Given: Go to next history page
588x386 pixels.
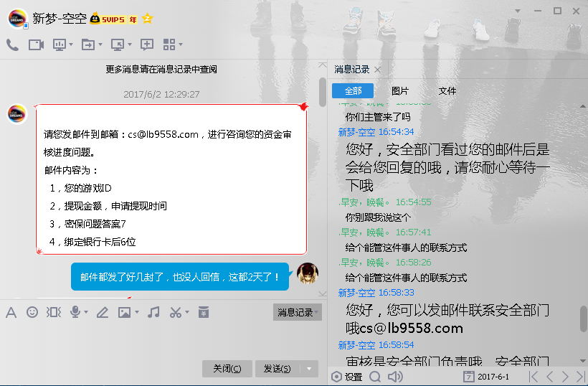Looking at the screenshot, I should pos(565,377).
